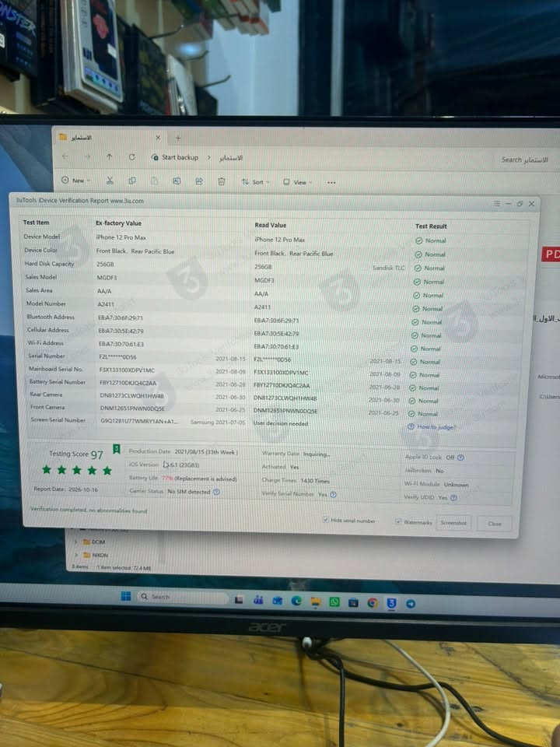The image size is (560, 747).
Task: Click the الاستمارة breadcrumb in address bar
Action: pos(230,158)
